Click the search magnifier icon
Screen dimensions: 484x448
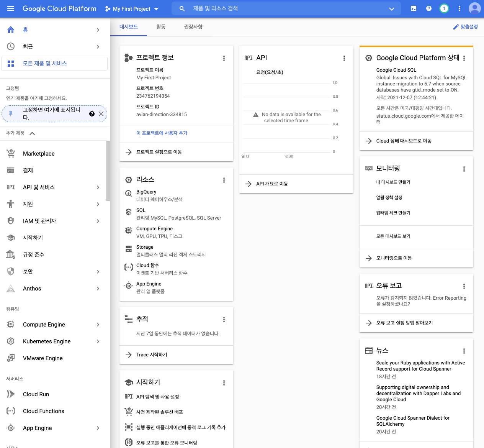tap(182, 8)
